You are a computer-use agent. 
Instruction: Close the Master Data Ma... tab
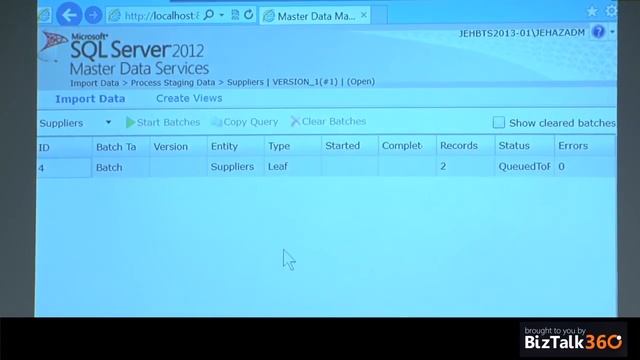tap(364, 15)
